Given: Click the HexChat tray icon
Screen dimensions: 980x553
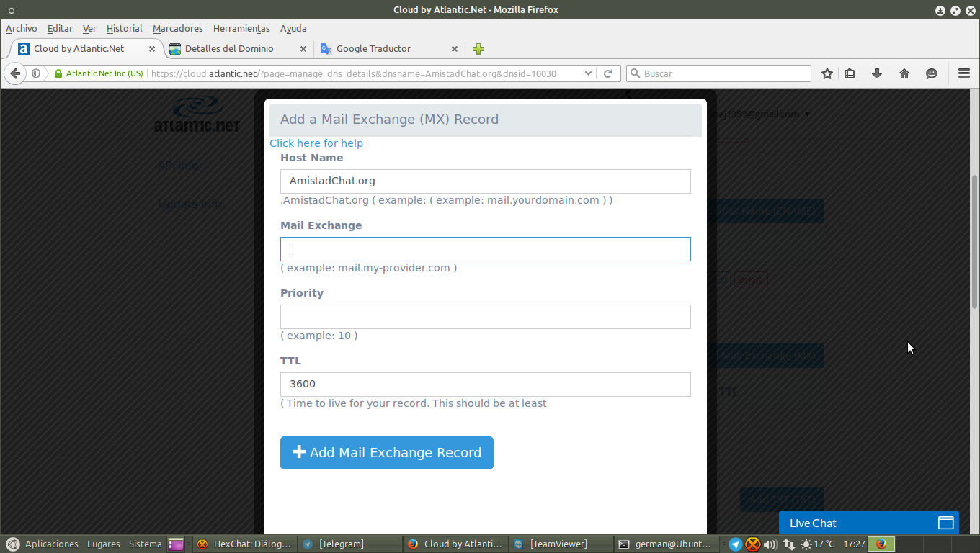Looking at the screenshot, I should (x=752, y=544).
